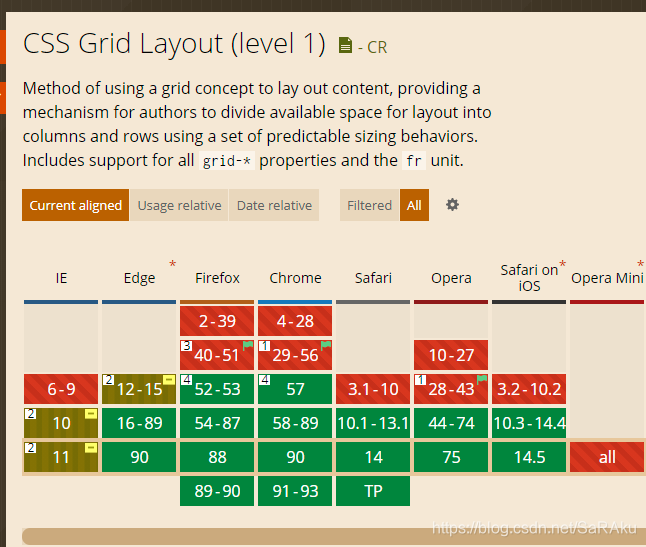Click the current Safari 14 cell
Screen dimensions: 646x547
tap(373, 457)
